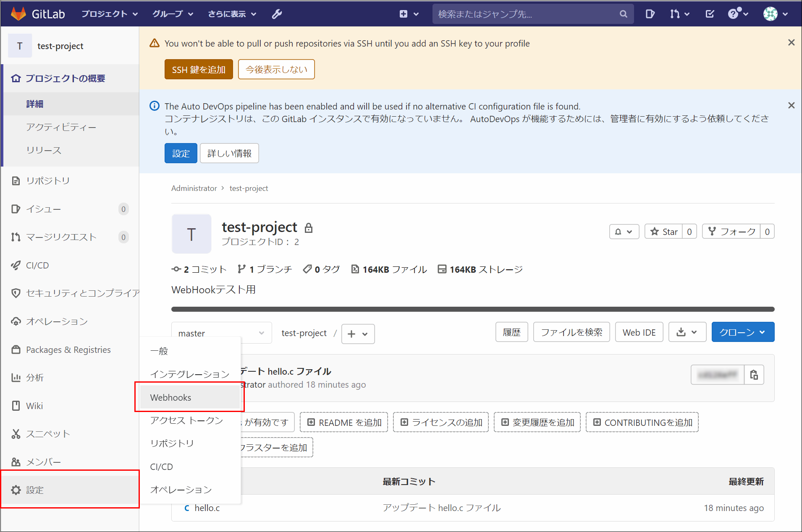Click the GitLab fox logo
This screenshot has width=802, height=532.
point(18,14)
